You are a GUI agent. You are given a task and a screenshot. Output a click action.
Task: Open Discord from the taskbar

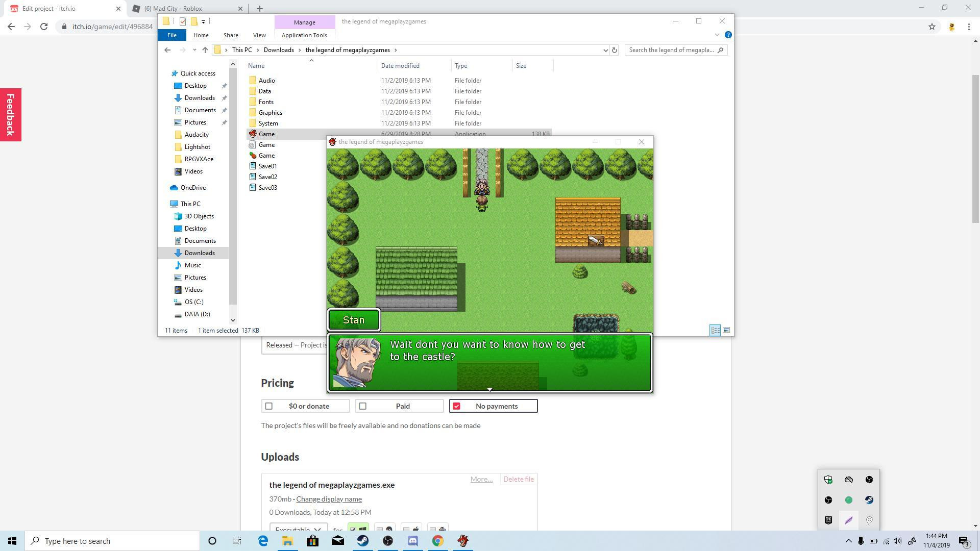click(412, 541)
